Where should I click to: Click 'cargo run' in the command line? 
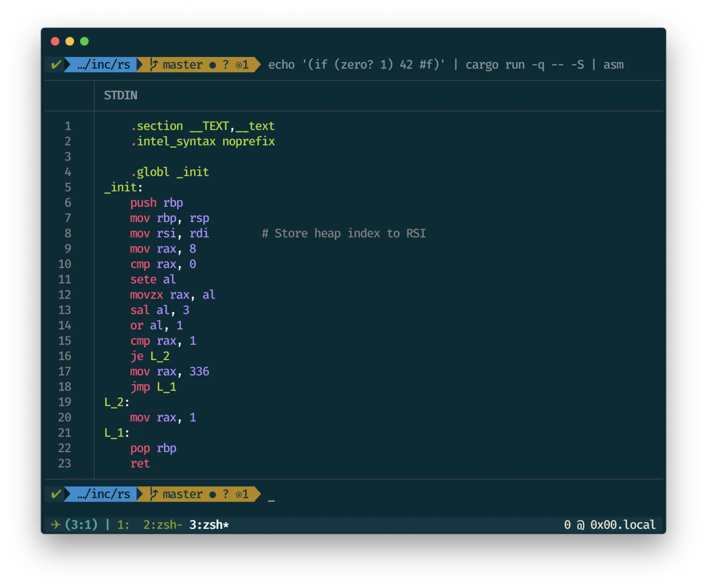tap(495, 64)
